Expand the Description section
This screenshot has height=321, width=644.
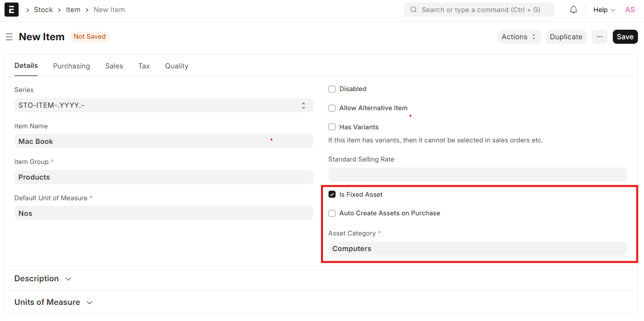click(x=43, y=279)
